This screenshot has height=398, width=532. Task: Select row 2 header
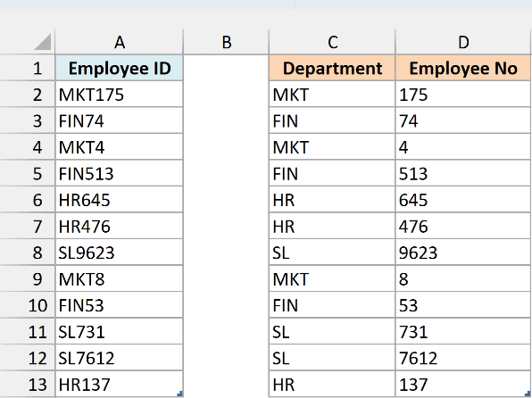point(27,95)
